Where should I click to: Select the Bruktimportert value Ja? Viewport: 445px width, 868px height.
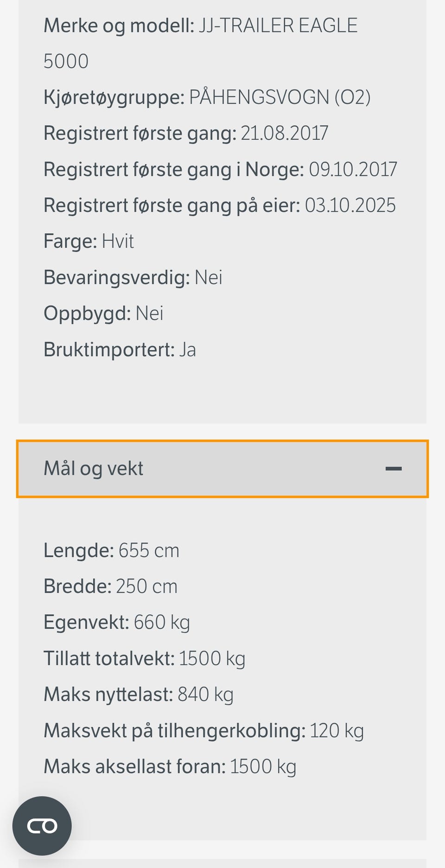[x=187, y=349]
